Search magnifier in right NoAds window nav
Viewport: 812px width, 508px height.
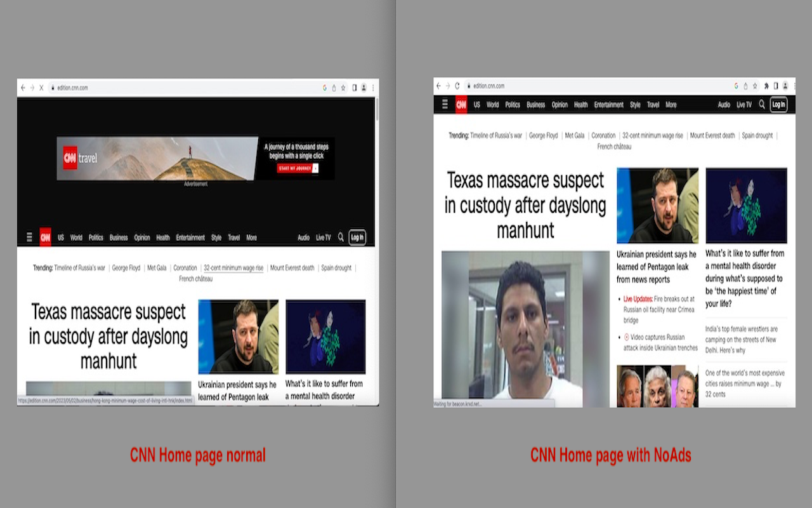tap(762, 105)
